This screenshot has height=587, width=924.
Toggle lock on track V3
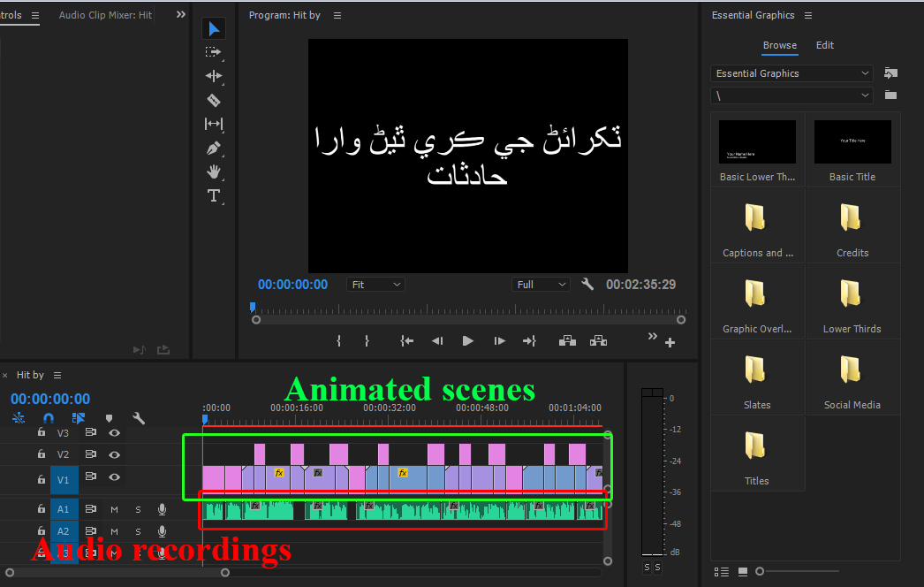pyautogui.click(x=42, y=431)
